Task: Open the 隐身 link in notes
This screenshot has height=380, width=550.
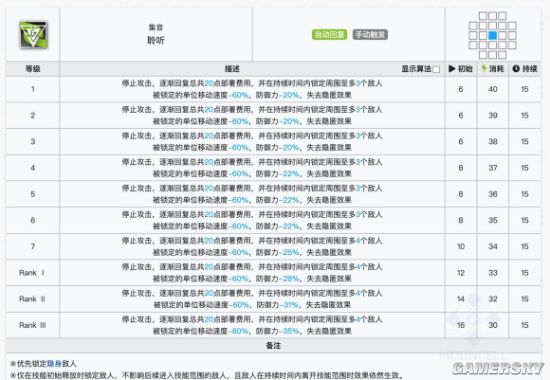Action: pyautogui.click(x=54, y=364)
